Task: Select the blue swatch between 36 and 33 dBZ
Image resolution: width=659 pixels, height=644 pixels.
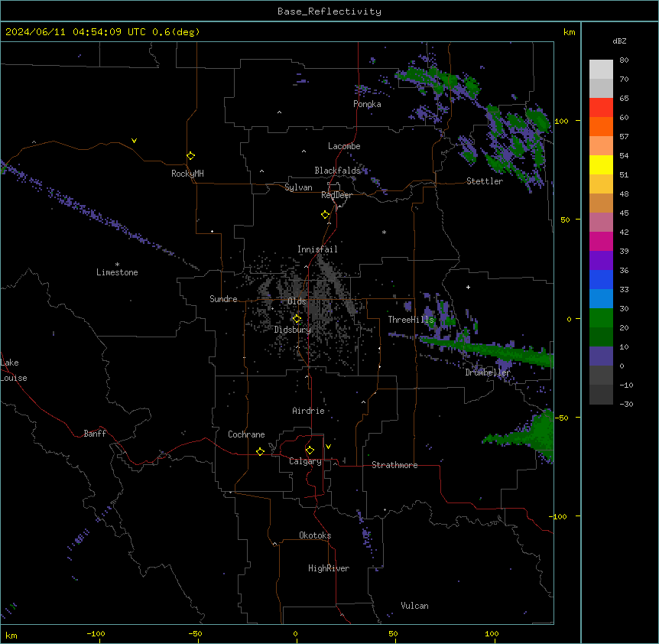Action: pyautogui.click(x=601, y=279)
